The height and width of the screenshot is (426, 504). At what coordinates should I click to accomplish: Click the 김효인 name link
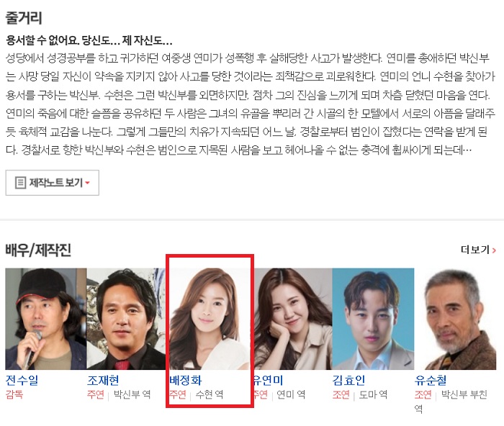coord(348,380)
